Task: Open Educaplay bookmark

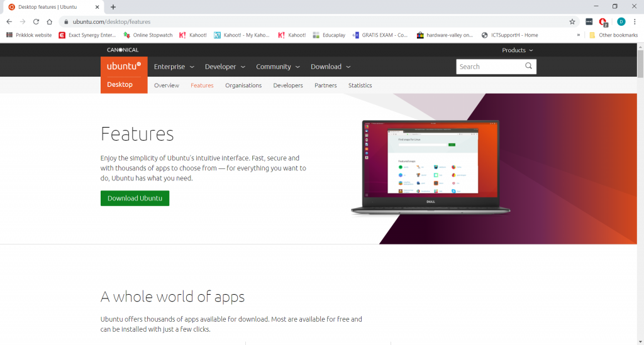Action: (329, 35)
